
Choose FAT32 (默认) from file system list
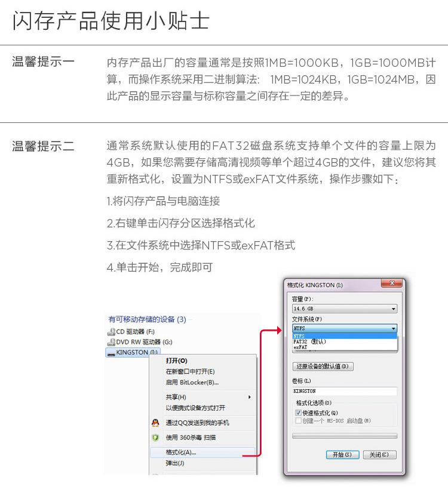point(345,341)
